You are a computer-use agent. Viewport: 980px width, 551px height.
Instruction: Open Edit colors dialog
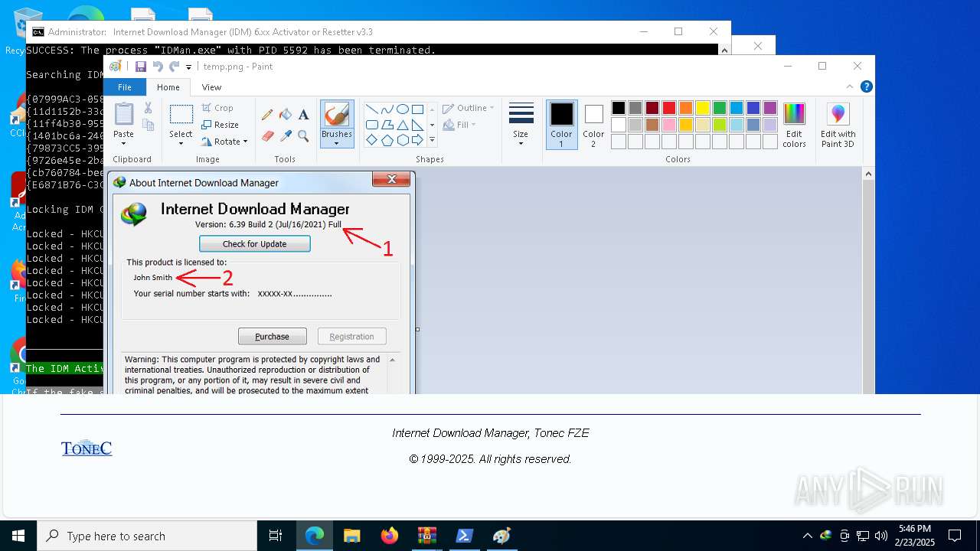[x=794, y=126]
